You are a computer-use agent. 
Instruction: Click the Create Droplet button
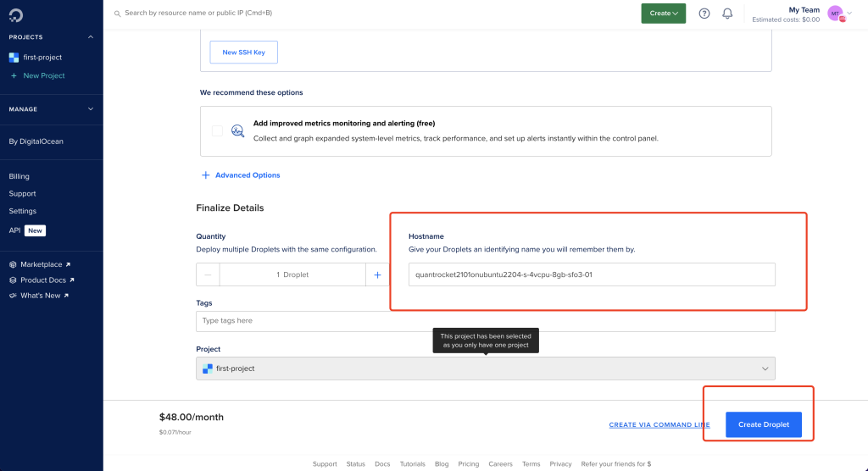click(764, 424)
